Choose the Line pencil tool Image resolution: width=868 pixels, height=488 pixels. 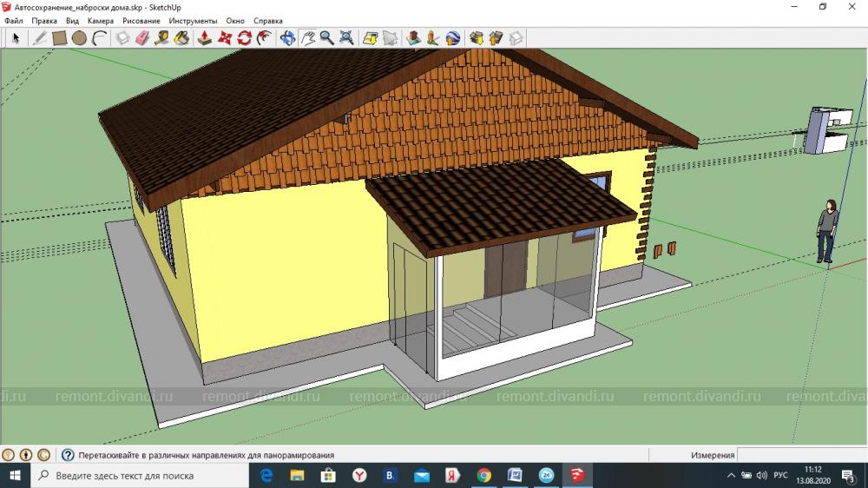[x=39, y=37]
